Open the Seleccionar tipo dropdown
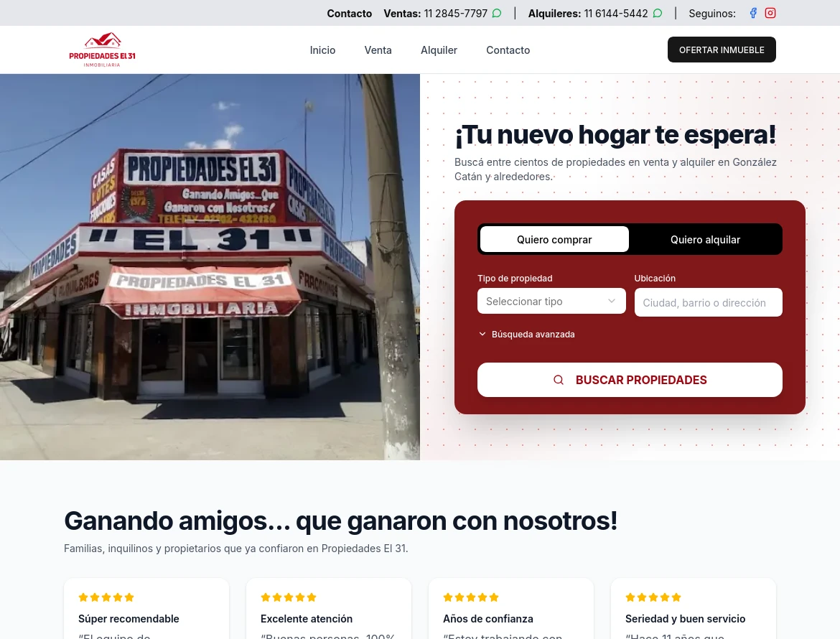 [551, 301]
